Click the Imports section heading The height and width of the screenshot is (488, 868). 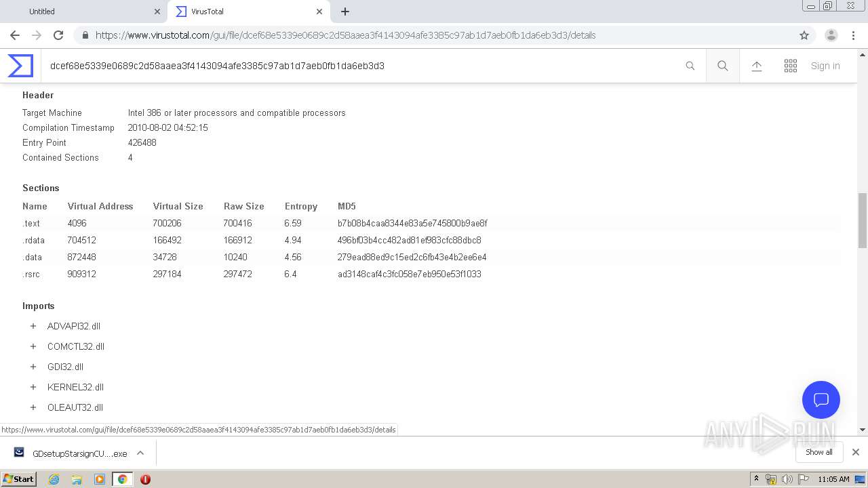39,306
